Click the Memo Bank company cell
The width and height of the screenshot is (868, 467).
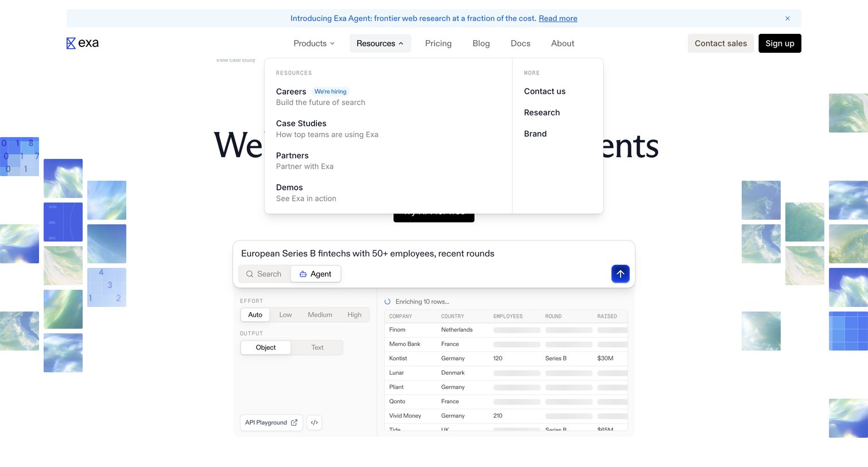pyautogui.click(x=405, y=344)
